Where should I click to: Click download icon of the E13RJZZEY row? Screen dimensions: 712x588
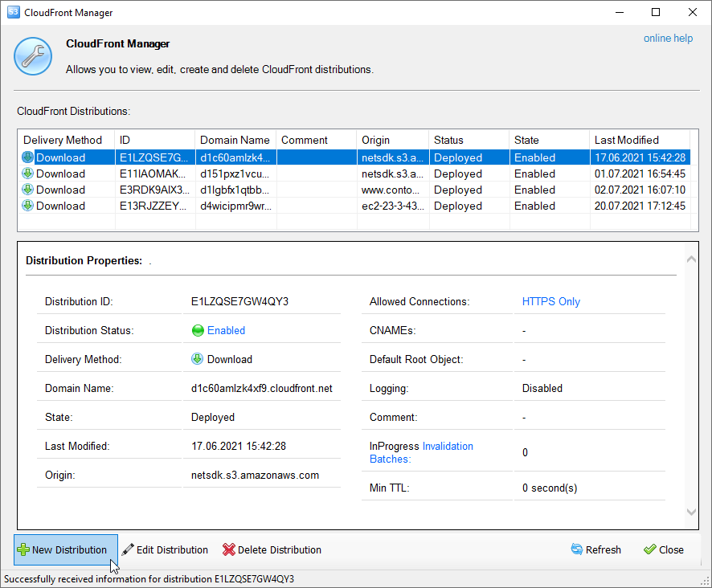point(27,206)
